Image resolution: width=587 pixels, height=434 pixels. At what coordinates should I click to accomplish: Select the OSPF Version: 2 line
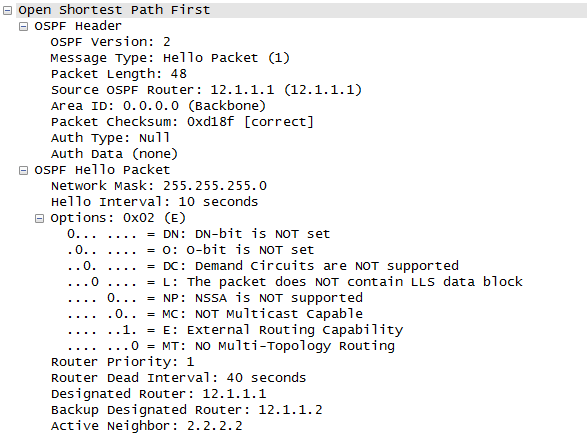click(110, 42)
